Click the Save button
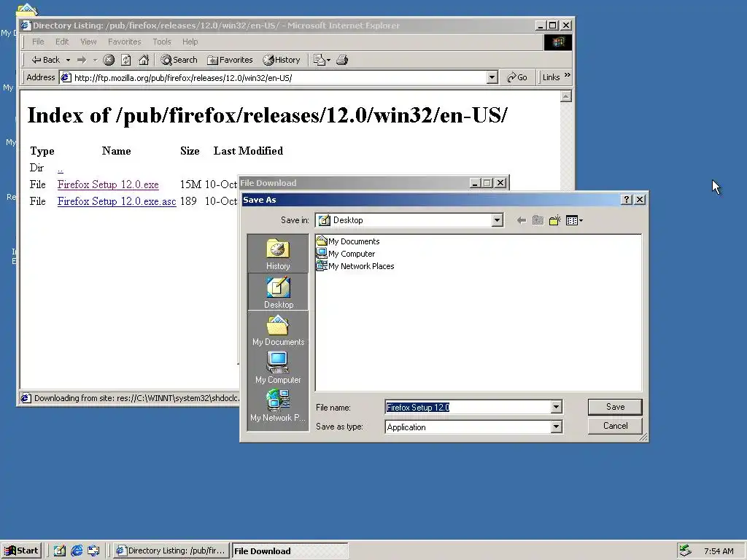Screen dimensions: 747x560 point(615,407)
